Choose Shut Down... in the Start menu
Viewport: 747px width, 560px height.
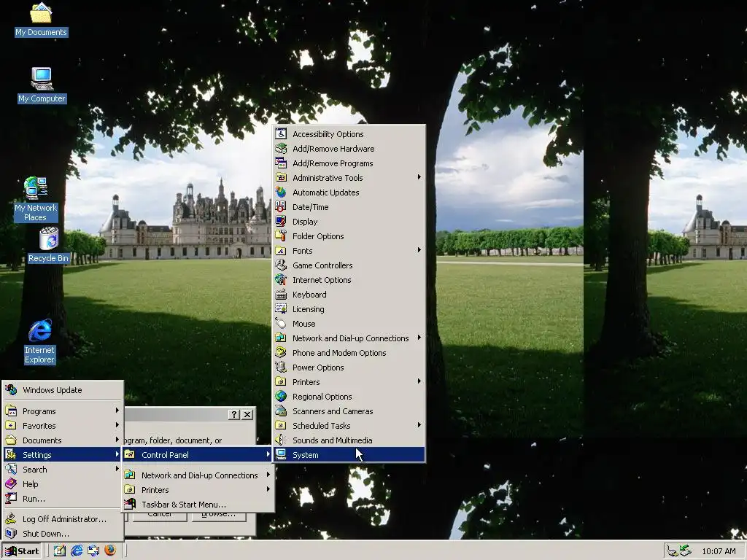[x=63, y=534]
